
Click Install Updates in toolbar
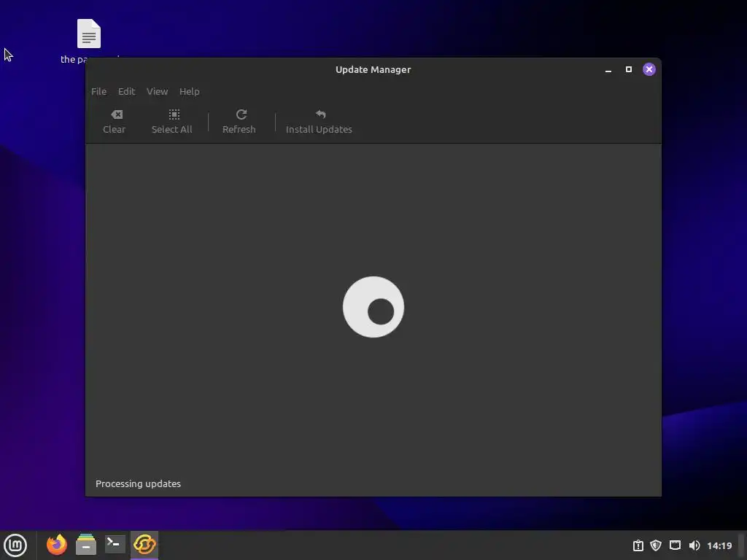click(319, 122)
